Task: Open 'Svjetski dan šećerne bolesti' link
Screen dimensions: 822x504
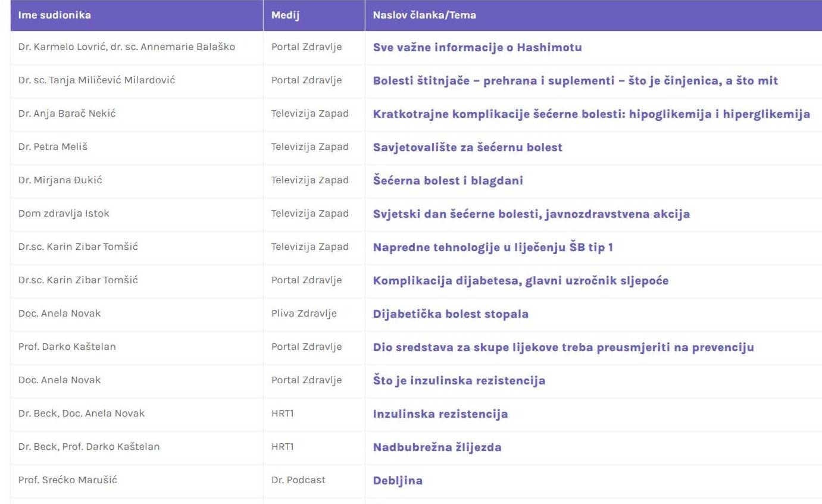Action: pos(531,214)
